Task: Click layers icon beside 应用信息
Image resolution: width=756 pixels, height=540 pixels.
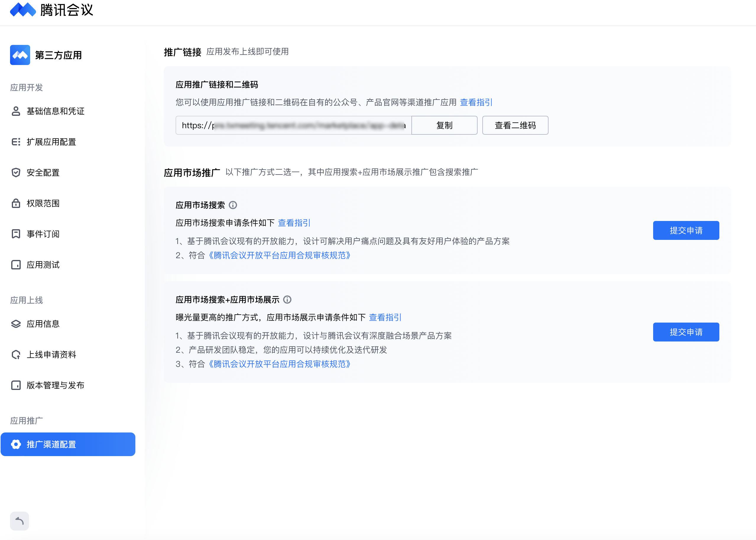Action: tap(16, 324)
